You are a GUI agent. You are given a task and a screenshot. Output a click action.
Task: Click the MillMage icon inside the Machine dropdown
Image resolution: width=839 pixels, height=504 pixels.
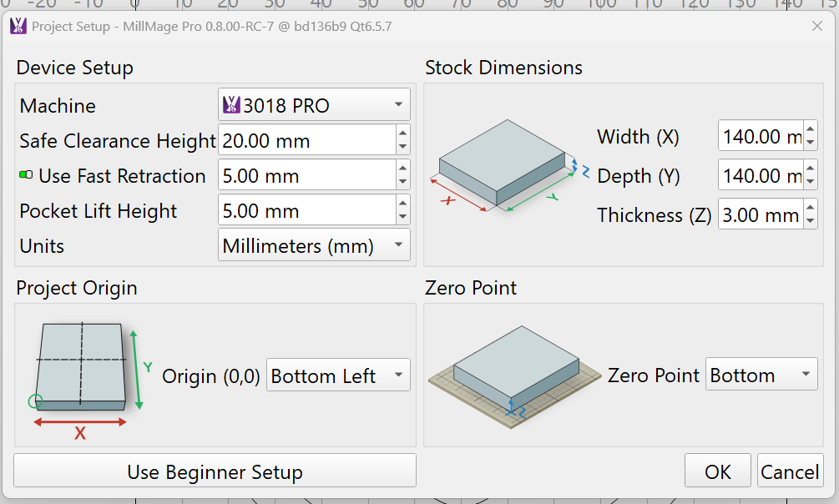(231, 104)
